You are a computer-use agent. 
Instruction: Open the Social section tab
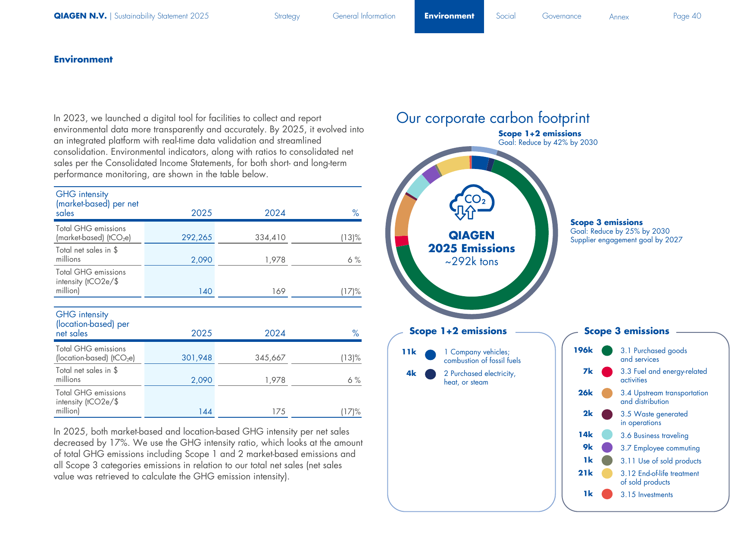[x=506, y=16]
